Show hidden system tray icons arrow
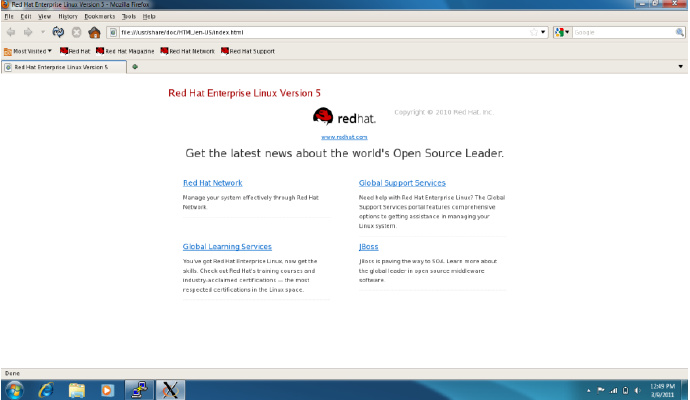The image size is (690, 400). click(588, 390)
